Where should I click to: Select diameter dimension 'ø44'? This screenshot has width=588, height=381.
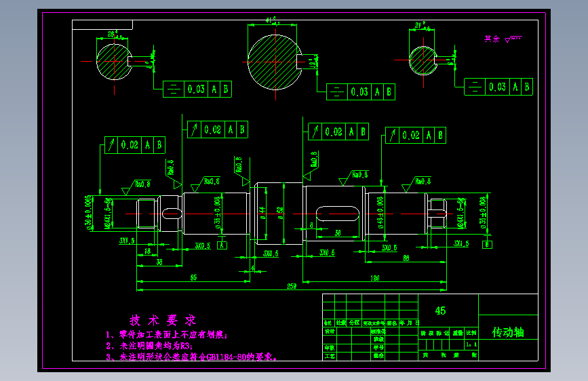(262, 213)
